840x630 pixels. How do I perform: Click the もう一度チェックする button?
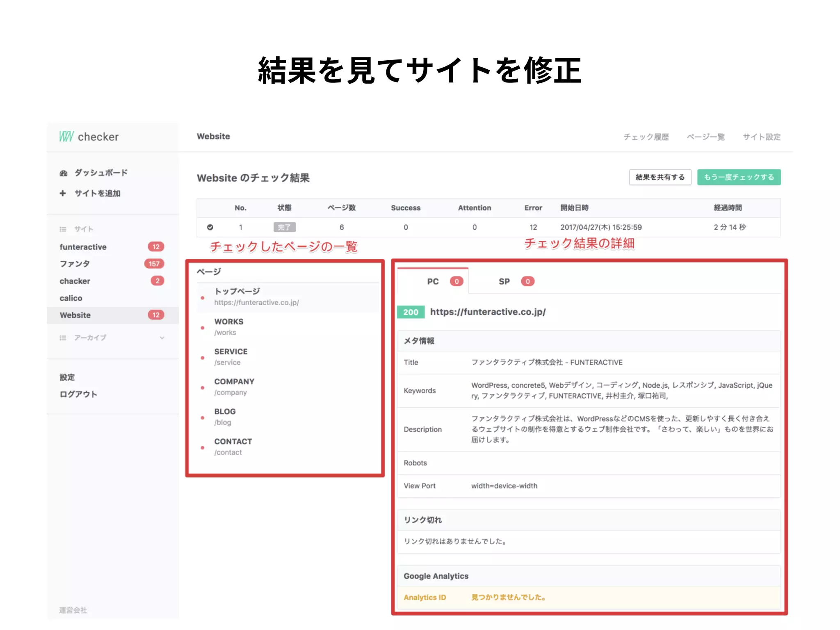pyautogui.click(x=739, y=177)
